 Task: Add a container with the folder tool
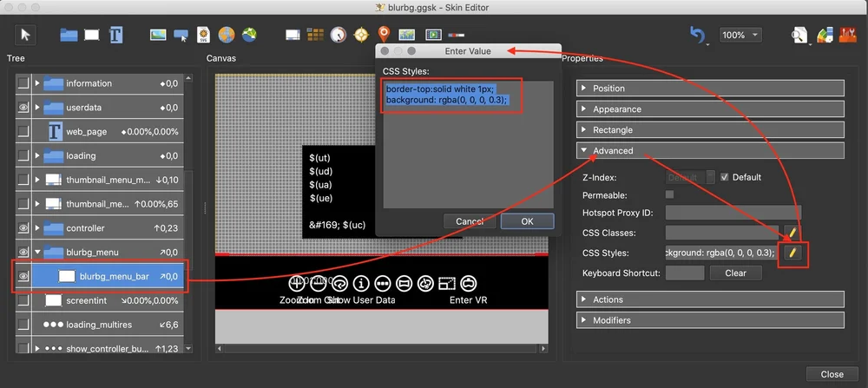point(69,35)
